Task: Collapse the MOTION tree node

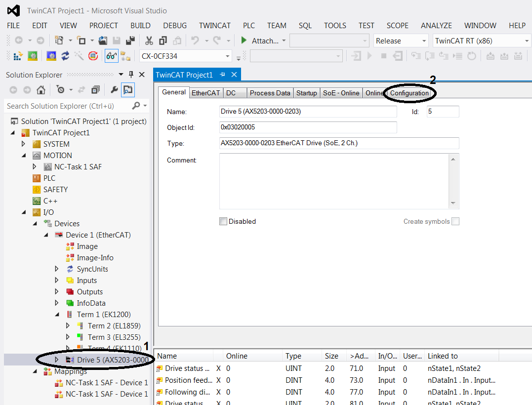Action: [x=24, y=156]
